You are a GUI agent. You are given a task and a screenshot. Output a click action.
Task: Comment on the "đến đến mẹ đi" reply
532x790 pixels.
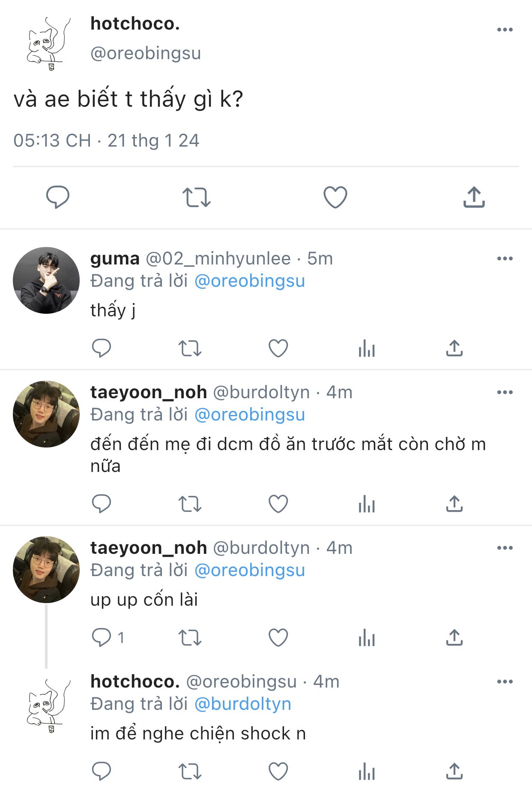[102, 504]
